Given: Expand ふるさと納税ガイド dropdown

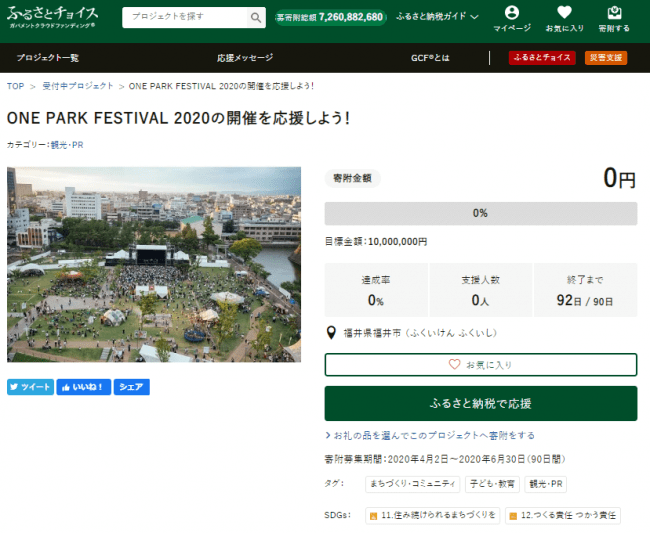Looking at the screenshot, I should 437,17.
